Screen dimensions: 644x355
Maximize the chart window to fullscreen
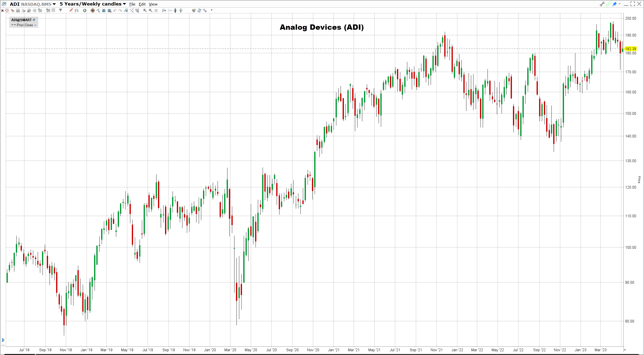[x=633, y=4]
